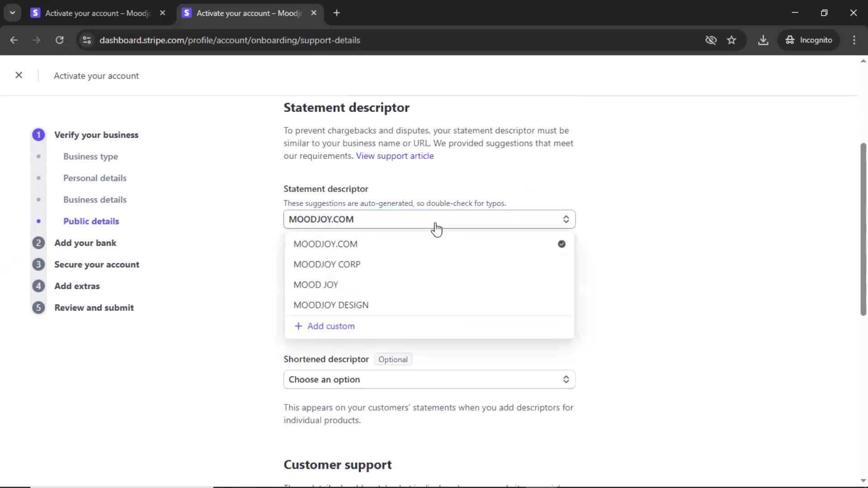Open the Shortened descriptor dropdown
The height and width of the screenshot is (488, 868).
pos(429,380)
